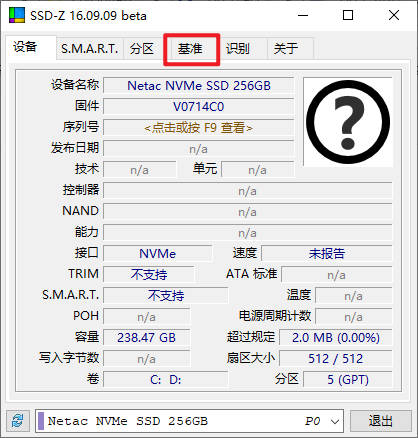Click the 退出 exit button
The image size is (418, 438).
[380, 421]
